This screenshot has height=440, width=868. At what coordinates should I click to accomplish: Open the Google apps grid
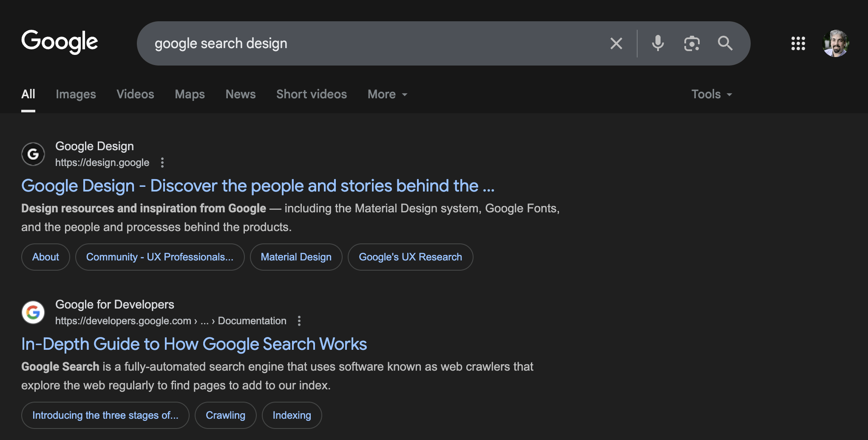[x=798, y=43]
